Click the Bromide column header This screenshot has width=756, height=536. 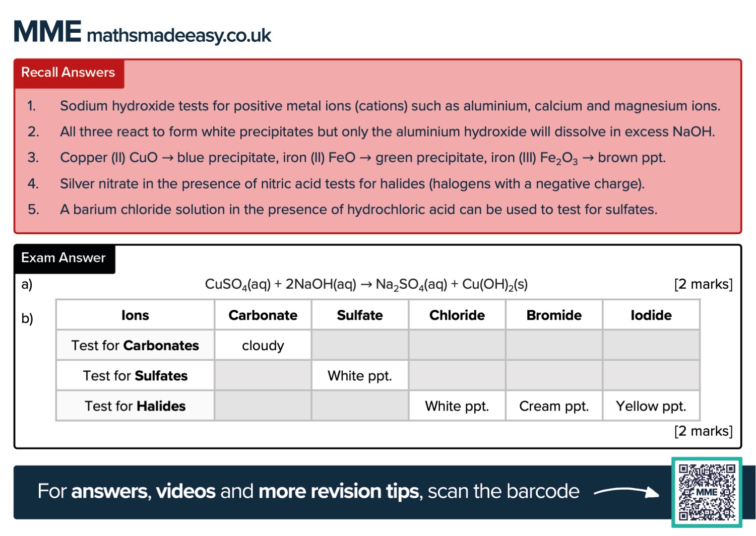pos(554,315)
